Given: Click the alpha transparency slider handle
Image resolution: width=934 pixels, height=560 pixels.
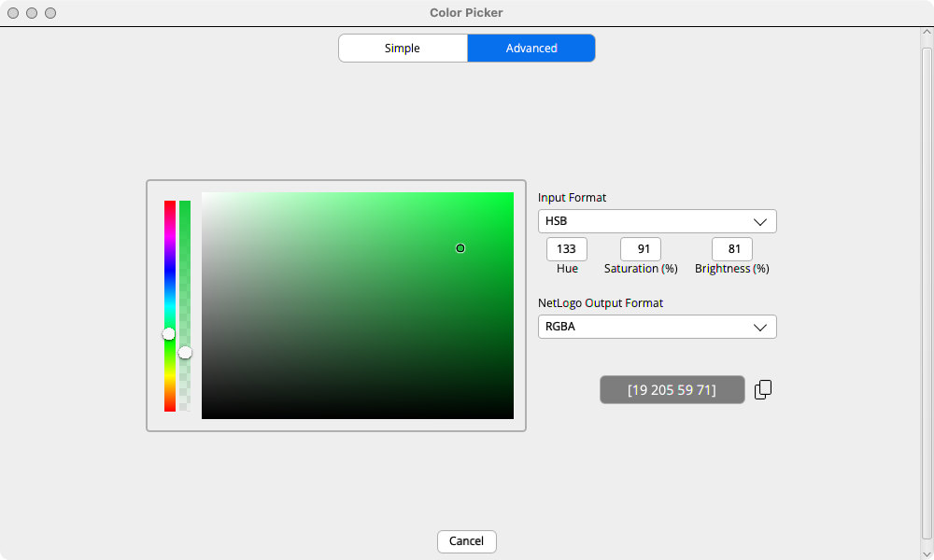Looking at the screenshot, I should 185,353.
